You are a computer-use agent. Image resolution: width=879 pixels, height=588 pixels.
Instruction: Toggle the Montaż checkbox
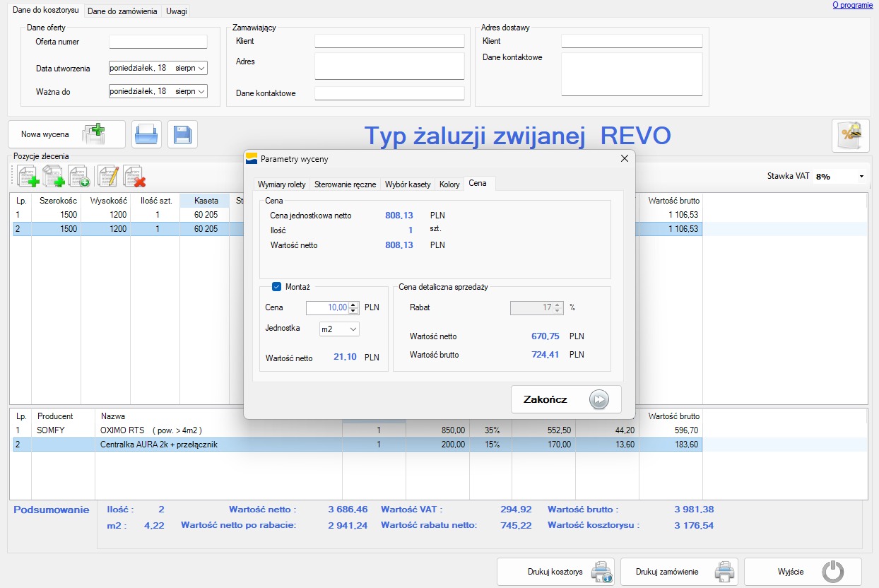tap(276, 287)
